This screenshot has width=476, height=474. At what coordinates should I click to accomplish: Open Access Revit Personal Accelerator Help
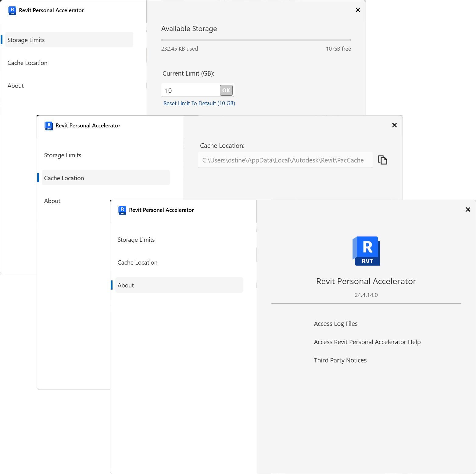click(x=367, y=342)
